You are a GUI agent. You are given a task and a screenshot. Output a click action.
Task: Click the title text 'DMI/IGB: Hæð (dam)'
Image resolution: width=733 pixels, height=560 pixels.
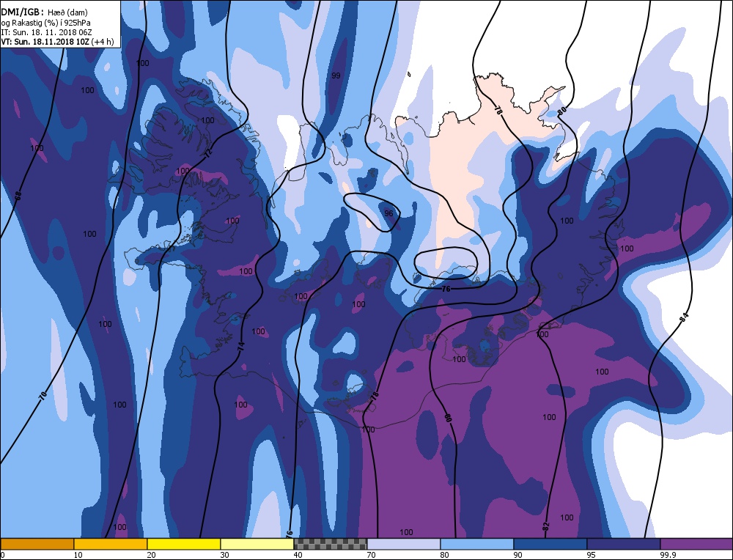45,12
